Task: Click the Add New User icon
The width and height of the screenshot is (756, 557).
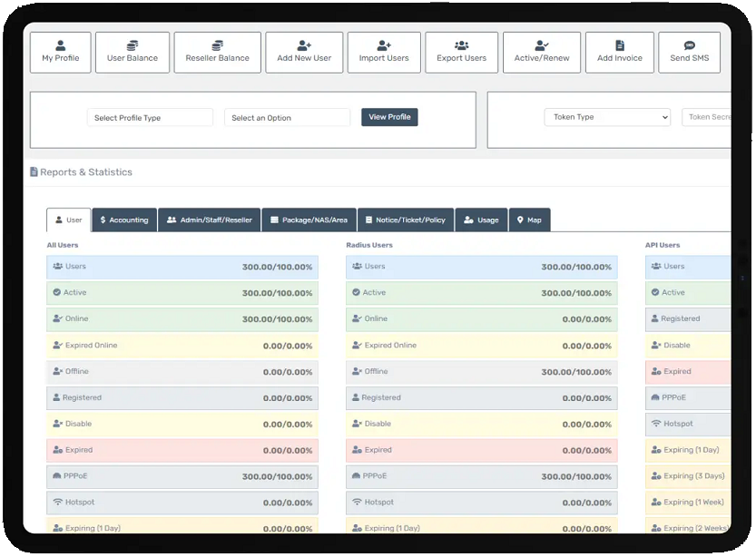Action: click(x=304, y=45)
